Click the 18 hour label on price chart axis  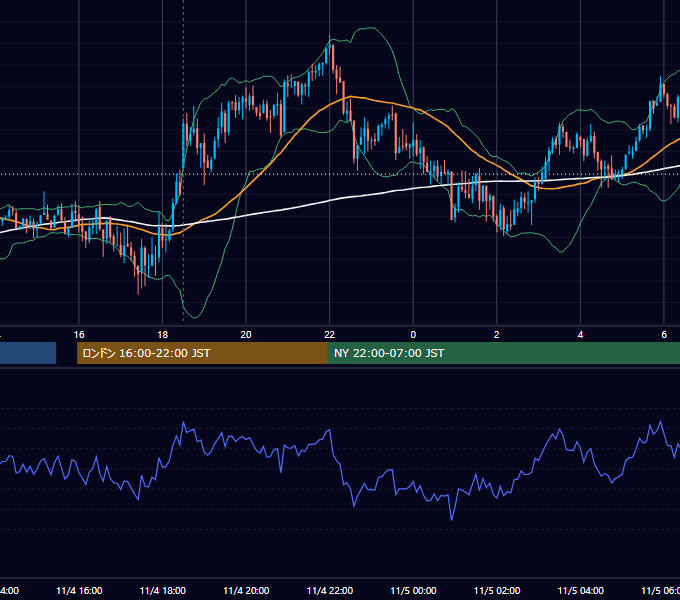click(x=162, y=334)
